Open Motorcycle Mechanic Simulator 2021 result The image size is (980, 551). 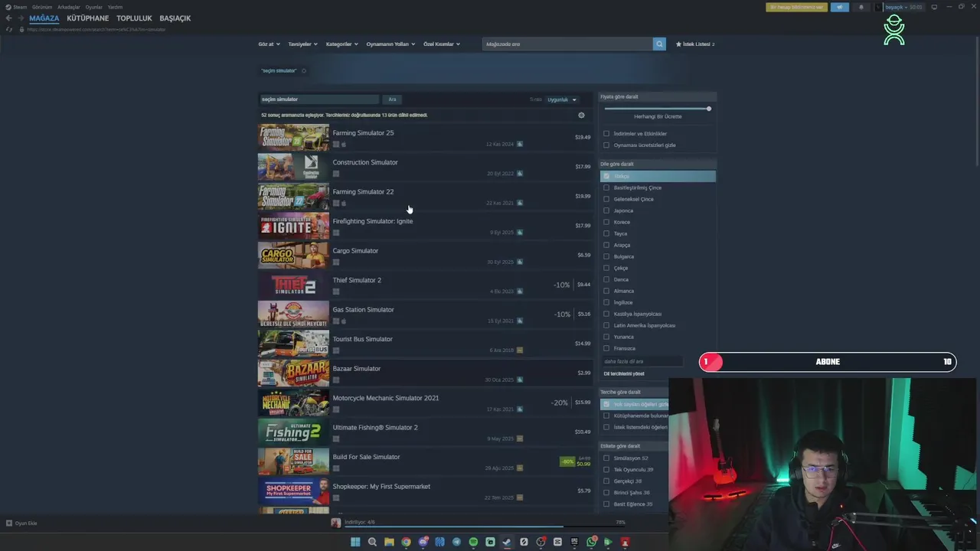(386, 398)
